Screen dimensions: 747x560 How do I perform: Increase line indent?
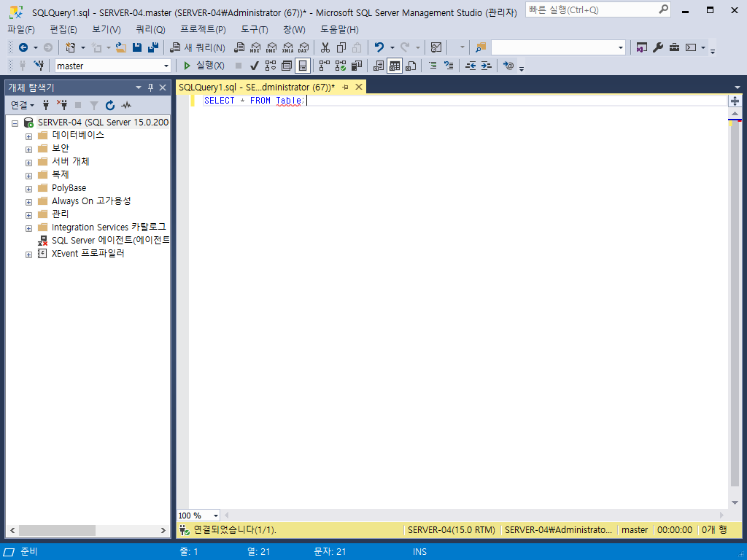[x=486, y=66]
